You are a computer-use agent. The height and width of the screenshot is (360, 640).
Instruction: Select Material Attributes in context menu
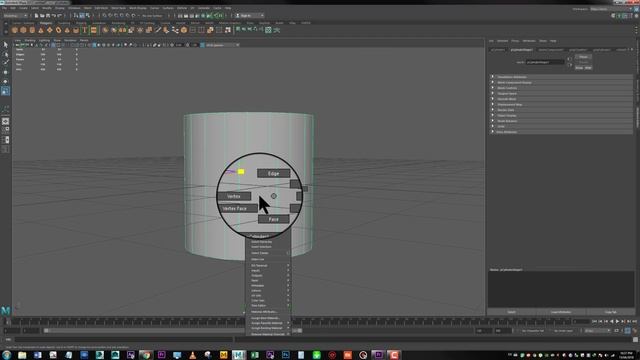tap(264, 312)
